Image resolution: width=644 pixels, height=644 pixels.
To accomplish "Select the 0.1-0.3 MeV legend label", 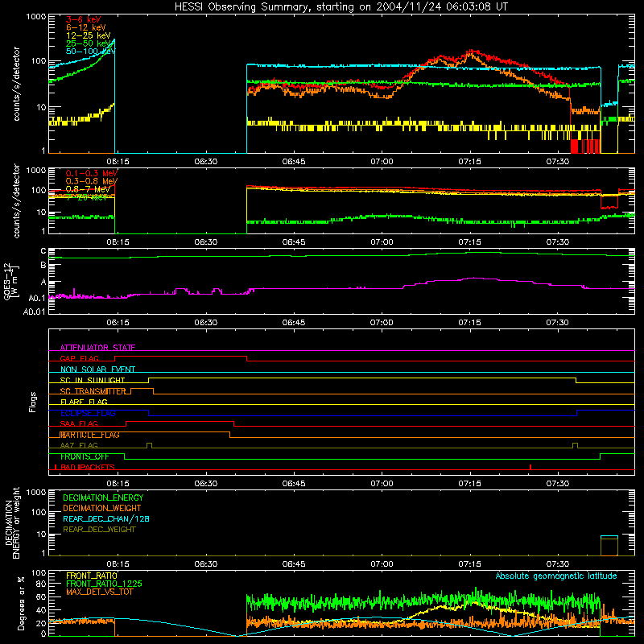I will coord(92,173).
